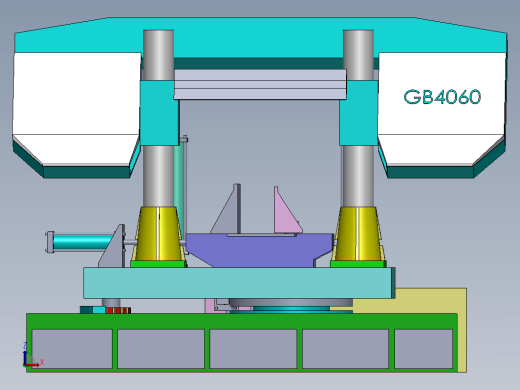
Task: Pick the left yellow column base cone
Action: point(159,234)
